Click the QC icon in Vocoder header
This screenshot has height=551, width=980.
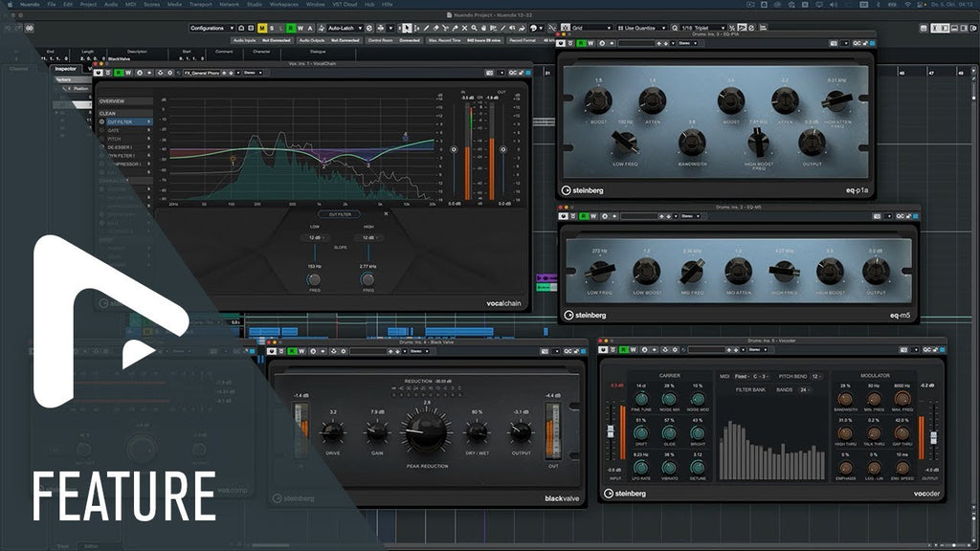click(x=926, y=350)
